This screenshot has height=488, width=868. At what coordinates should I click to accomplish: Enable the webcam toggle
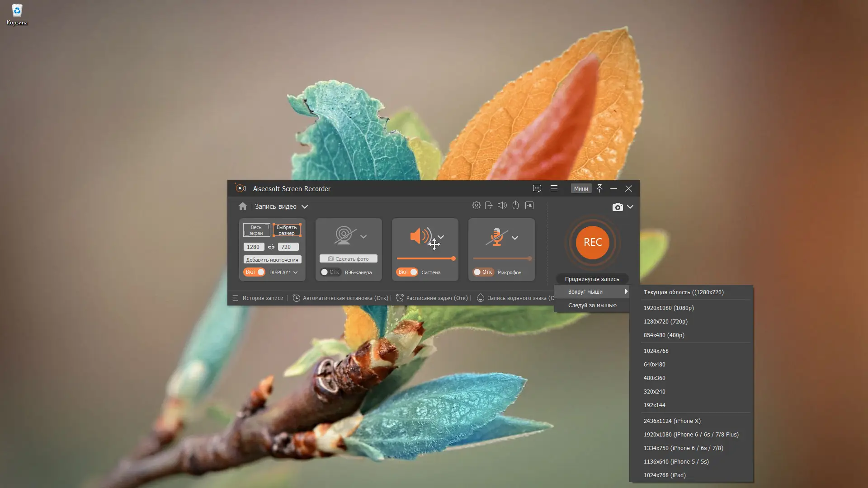click(330, 272)
